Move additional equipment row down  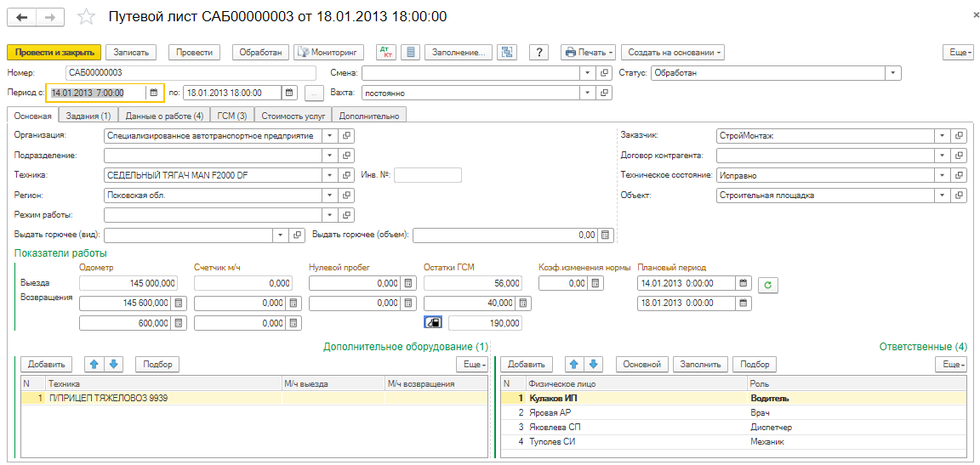click(113, 363)
